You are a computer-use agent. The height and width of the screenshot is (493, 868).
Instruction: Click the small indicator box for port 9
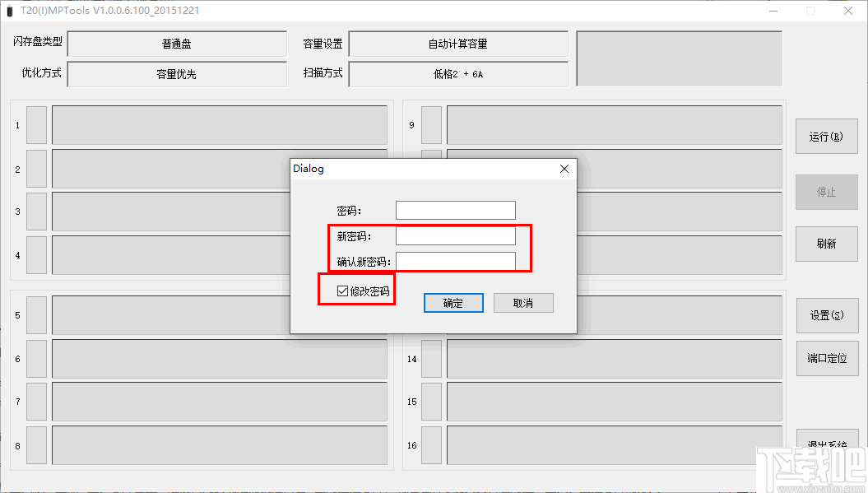point(431,125)
